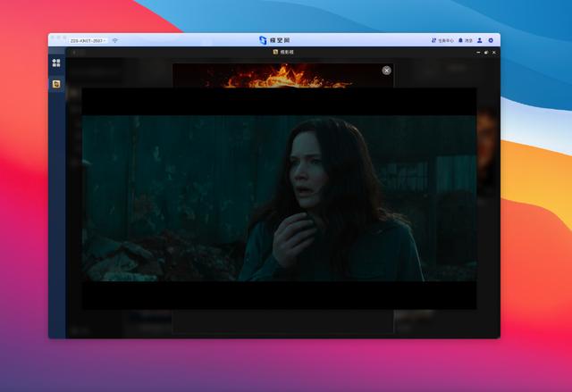Click the Wi-Fi connection status icon
The image size is (572, 392).
click(115, 40)
